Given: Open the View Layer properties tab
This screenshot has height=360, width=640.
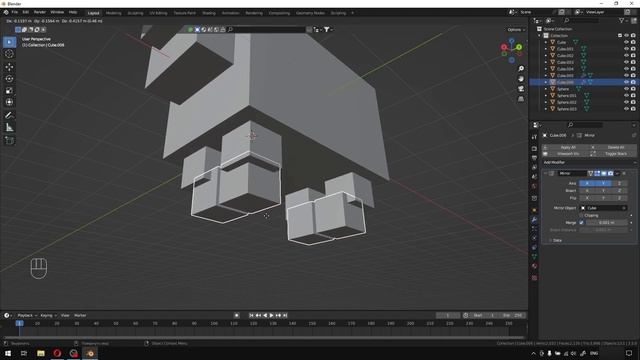Looking at the screenshot, I should point(534,167).
